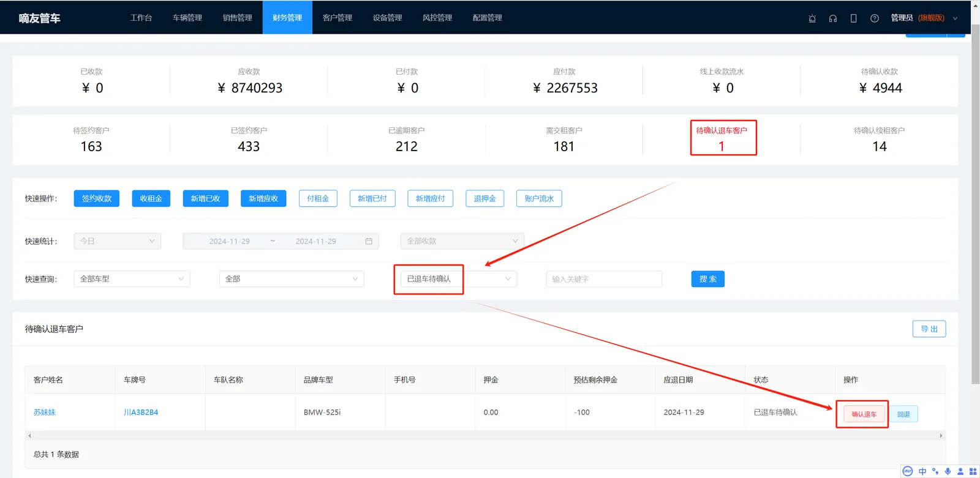980x478 pixels.
Task: Click the 回退 button for 苏妹妹
Action: tap(903, 414)
